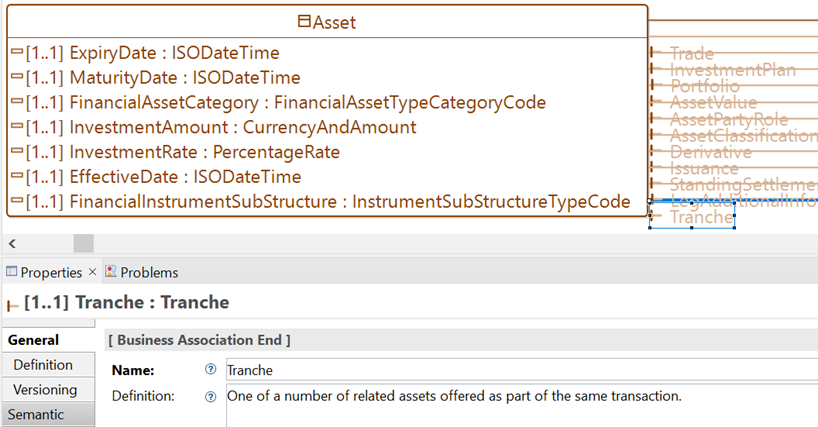Click association end icon beside Tranche title

pos(13,306)
